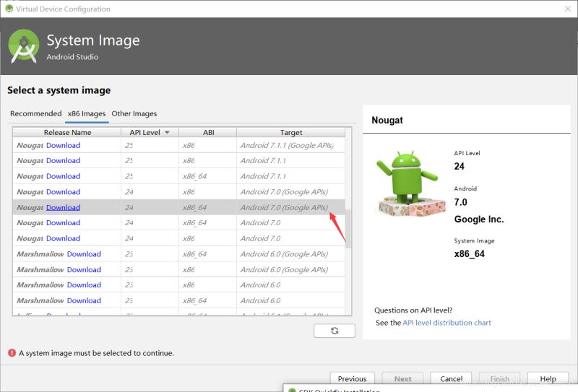Click the system image list vertical scrollbar
The image size is (578, 392).
coord(348,228)
